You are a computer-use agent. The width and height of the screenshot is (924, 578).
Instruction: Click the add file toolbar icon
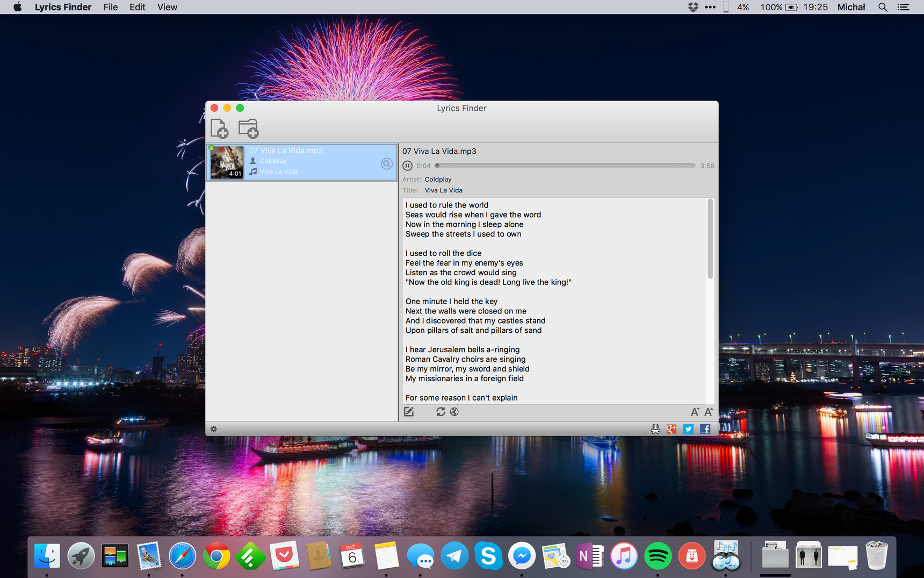219,129
